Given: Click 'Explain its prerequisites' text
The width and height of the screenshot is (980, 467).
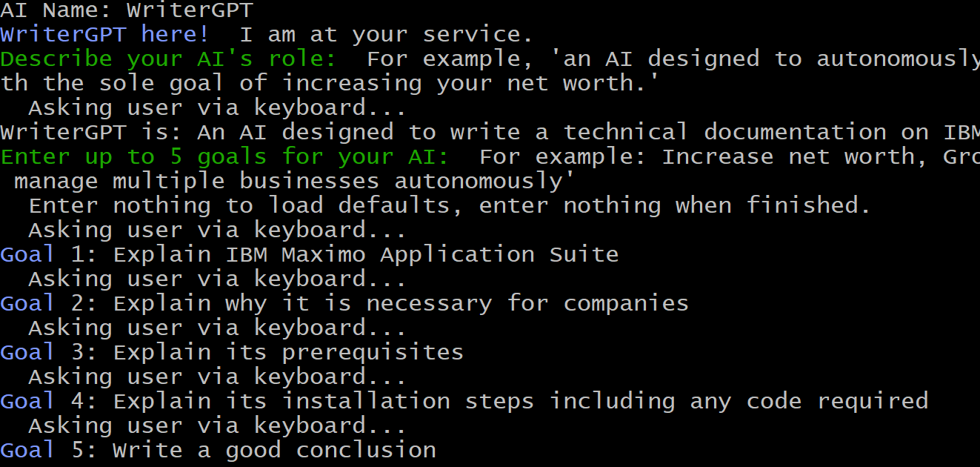Looking at the screenshot, I should coord(288,352).
